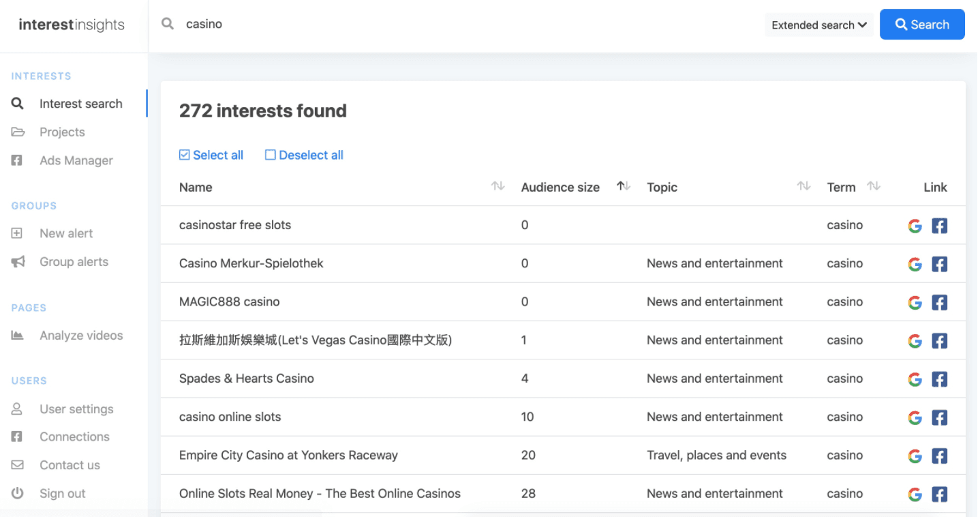
Task: Open Google link for Online Slots Real Money
Action: (915, 494)
